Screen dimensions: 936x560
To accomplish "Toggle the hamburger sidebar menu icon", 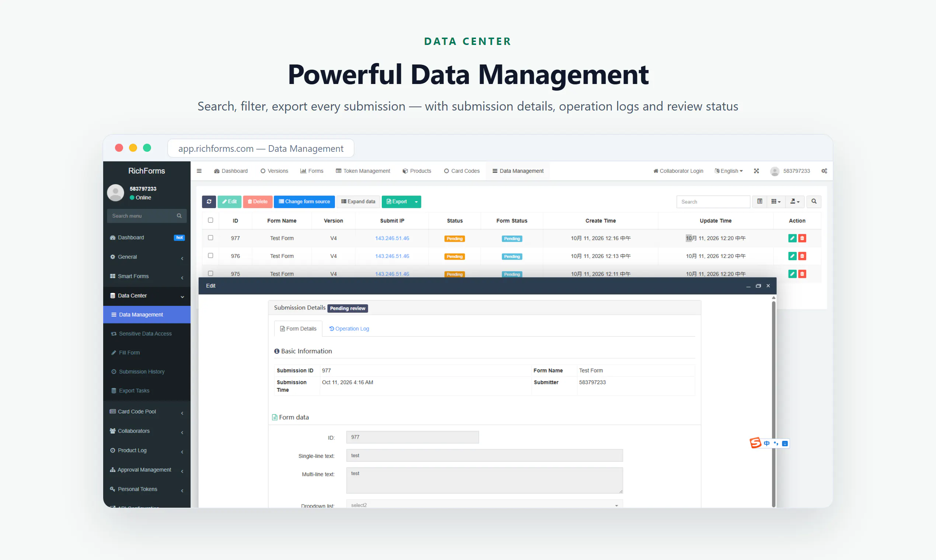I will pos(199,171).
